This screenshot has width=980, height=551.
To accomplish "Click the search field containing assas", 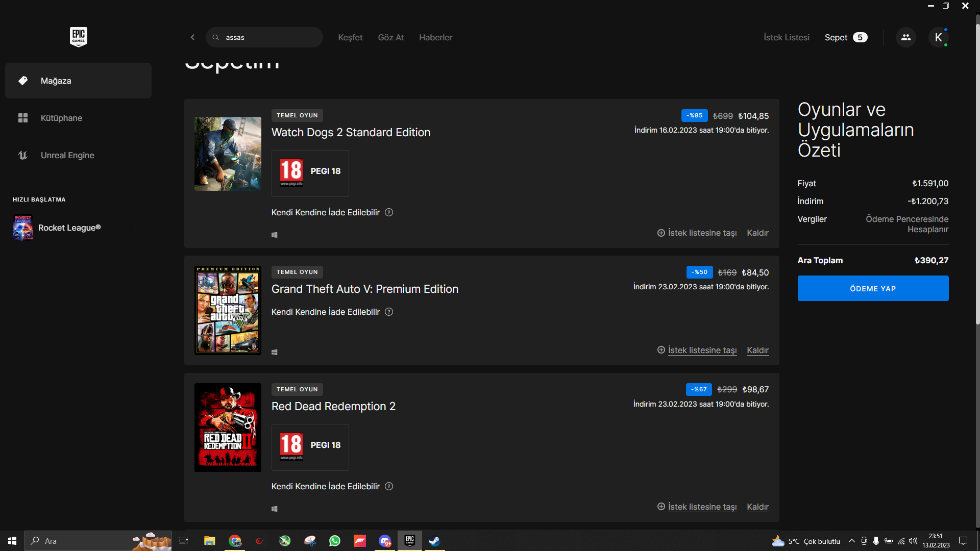I will (264, 37).
